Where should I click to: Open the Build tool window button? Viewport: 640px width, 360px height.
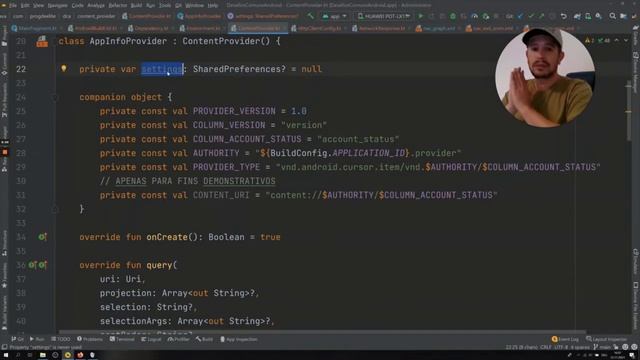[x=204, y=339]
